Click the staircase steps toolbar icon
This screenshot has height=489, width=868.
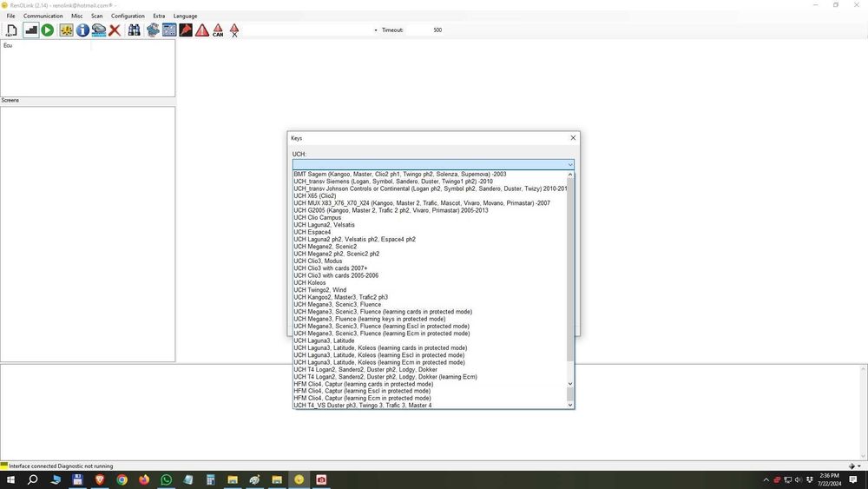30,30
